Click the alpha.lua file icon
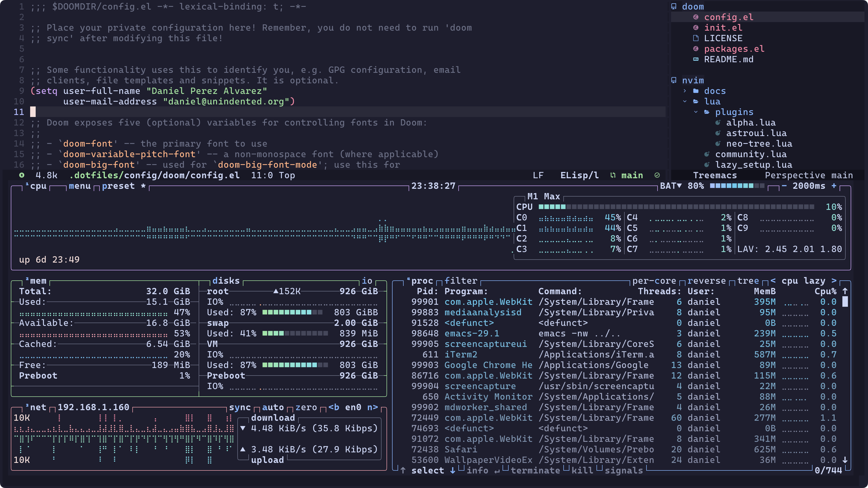Viewport: 868px width, 488px height. (718, 123)
